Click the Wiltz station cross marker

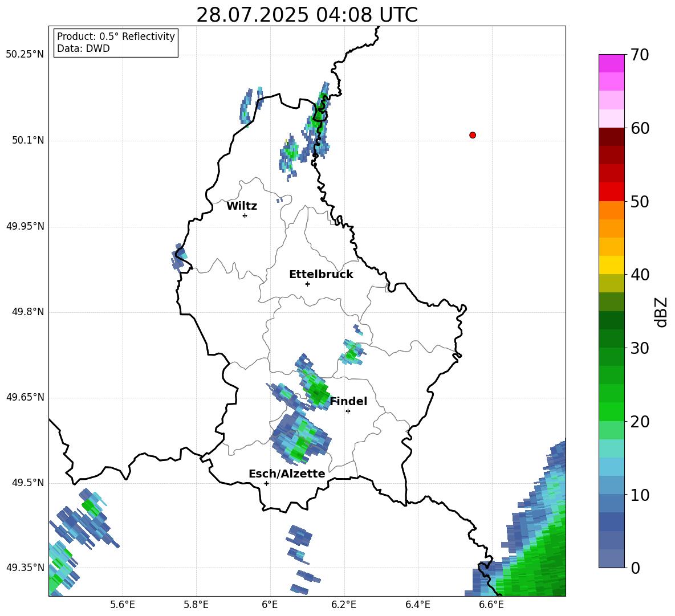point(245,215)
